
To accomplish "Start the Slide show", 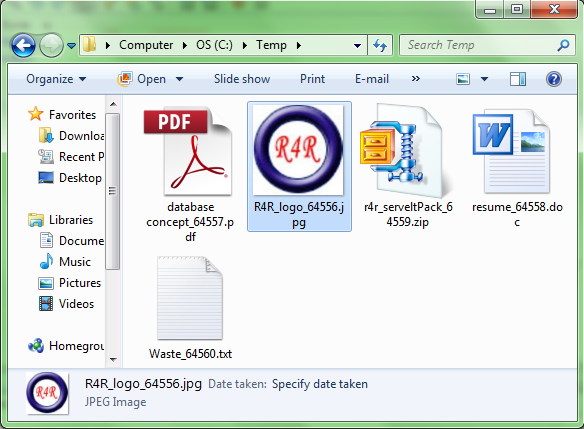I will point(242,79).
